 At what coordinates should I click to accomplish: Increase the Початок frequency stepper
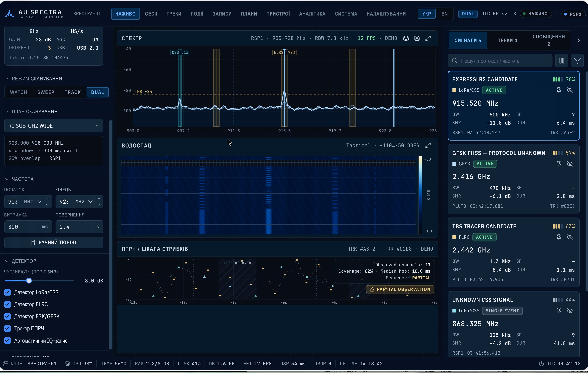pyautogui.click(x=47, y=199)
